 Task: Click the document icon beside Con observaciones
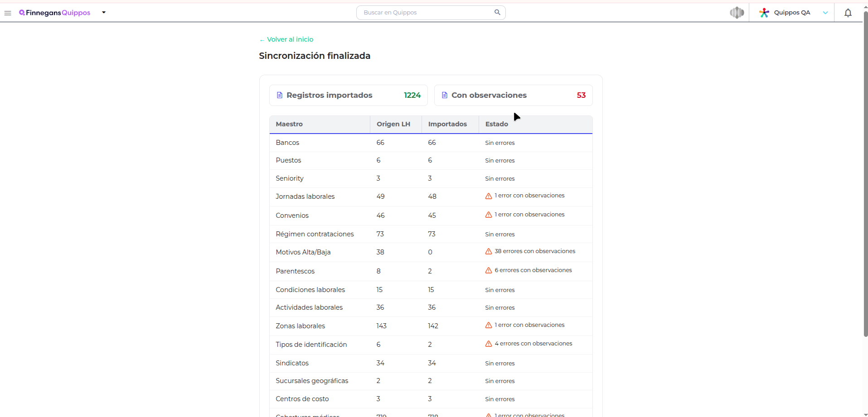click(445, 95)
